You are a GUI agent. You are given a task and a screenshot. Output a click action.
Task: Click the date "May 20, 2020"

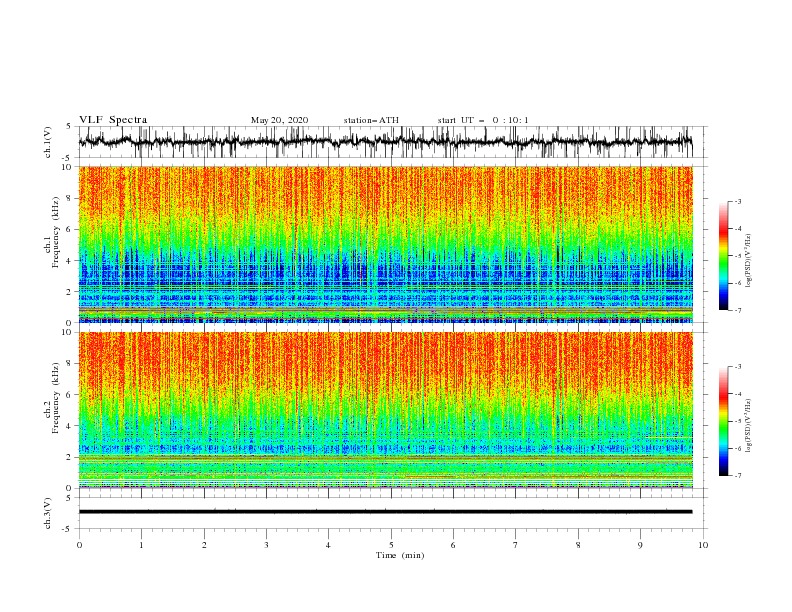pyautogui.click(x=279, y=120)
